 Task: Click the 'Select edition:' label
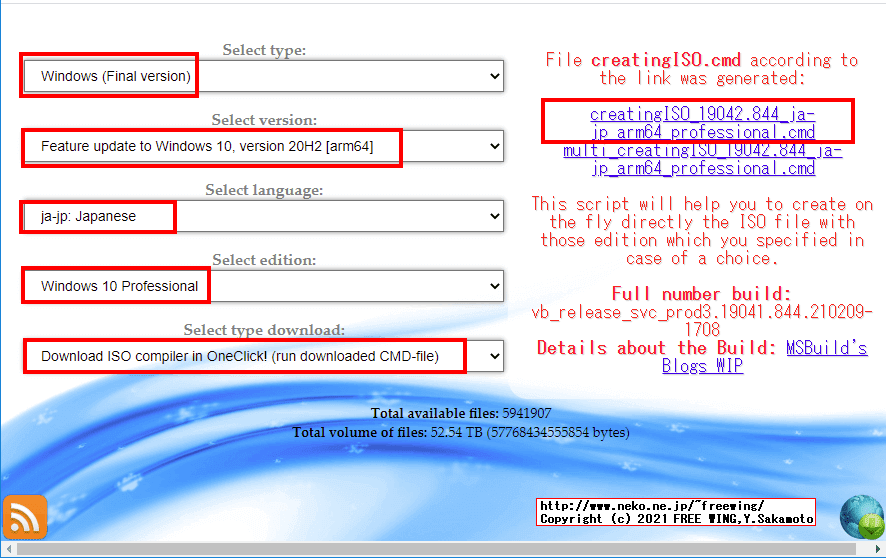point(264,260)
